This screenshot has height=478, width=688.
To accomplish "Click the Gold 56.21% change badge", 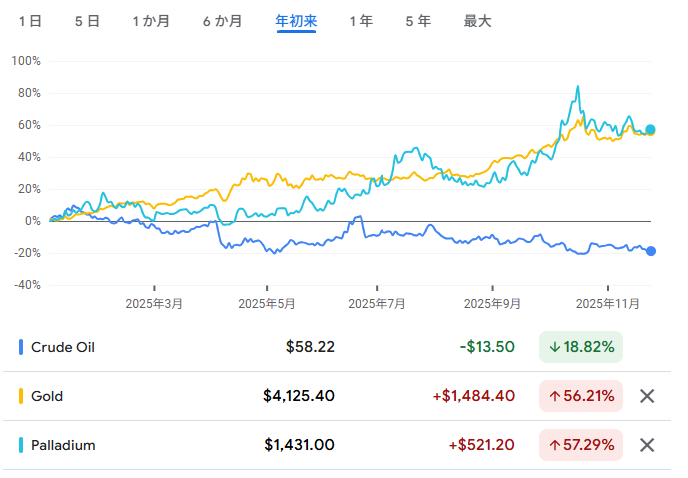I will 580,396.
